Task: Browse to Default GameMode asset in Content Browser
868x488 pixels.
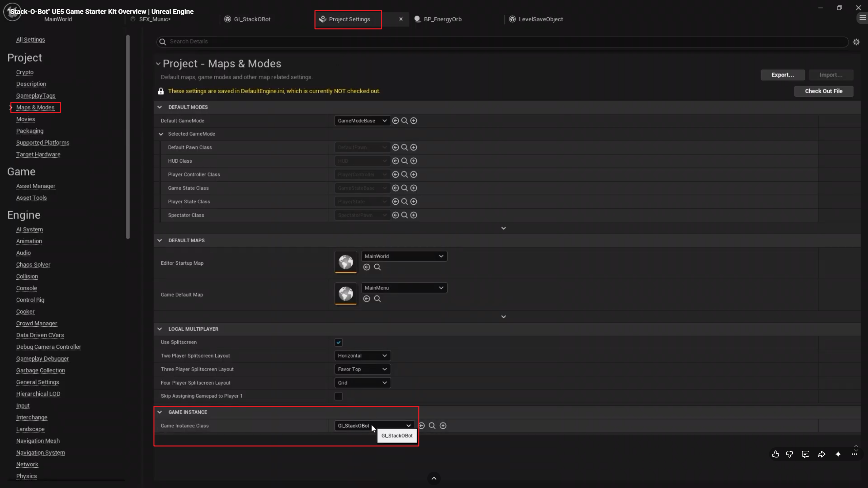Action: [405, 121]
